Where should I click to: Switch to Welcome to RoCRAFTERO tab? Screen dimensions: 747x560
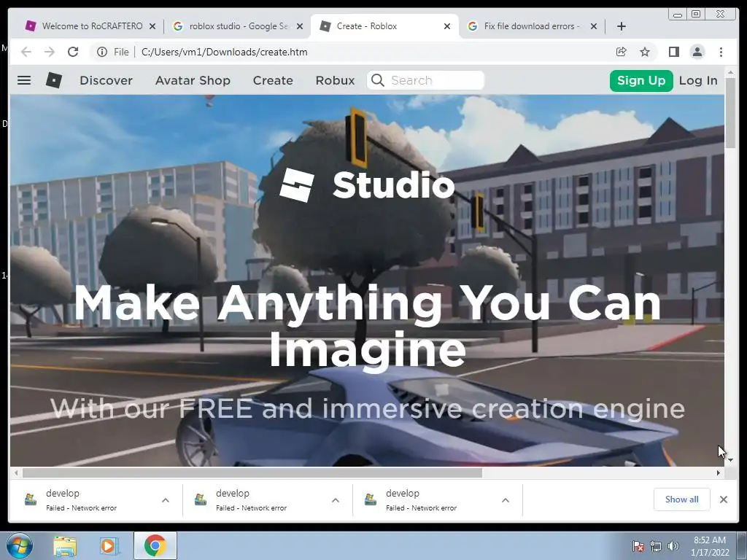90,26
